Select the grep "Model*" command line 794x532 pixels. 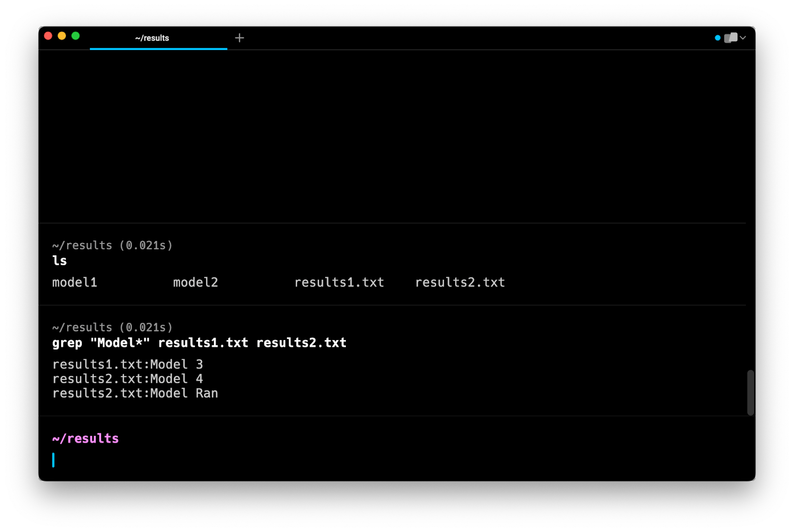coord(199,343)
